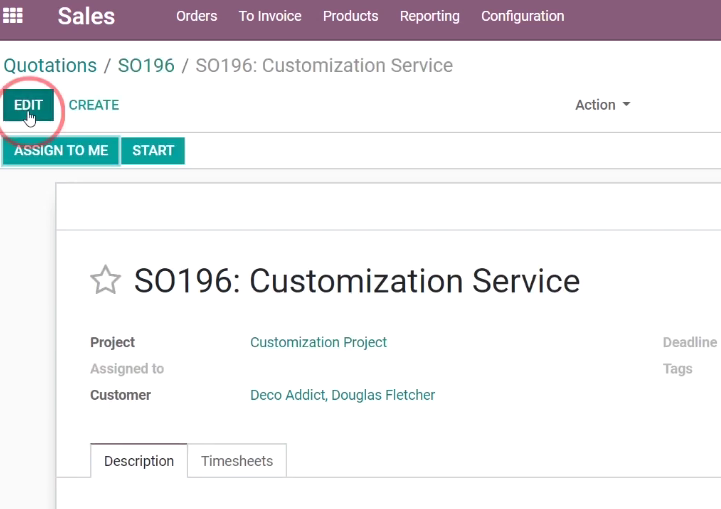This screenshot has height=509, width=721.
Task: Expand the Action dropdown menu
Action: (602, 105)
